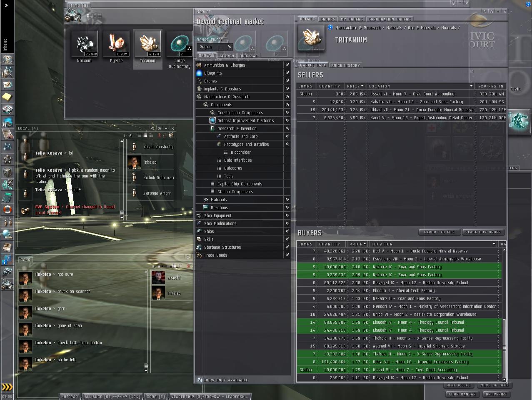Switch to the Price History tab
The image size is (532, 400).
pyautogui.click(x=345, y=65)
